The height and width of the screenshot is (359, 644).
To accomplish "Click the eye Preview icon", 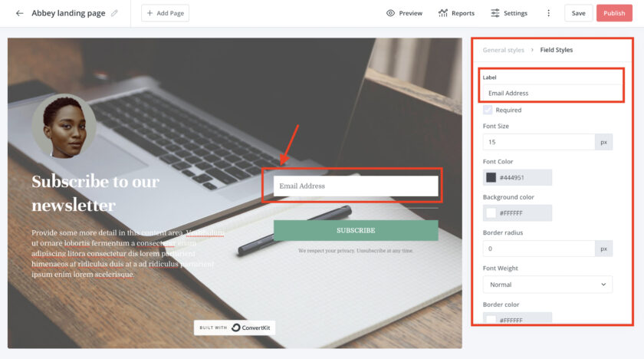I will pyautogui.click(x=390, y=13).
